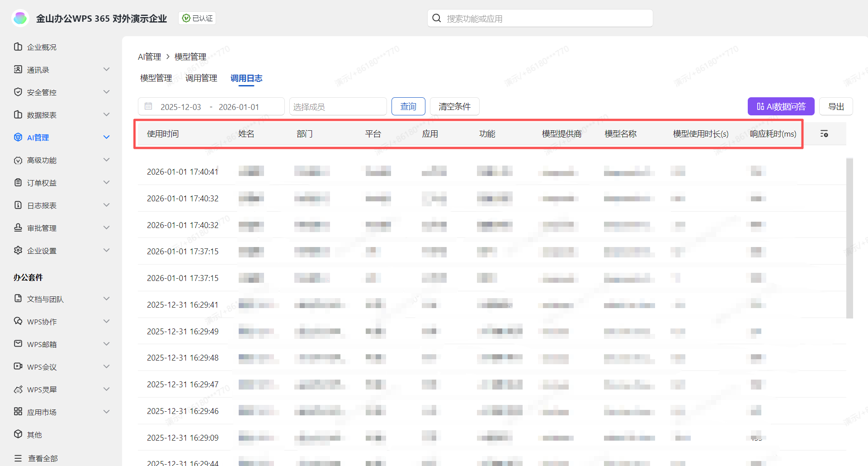868x466 pixels.
Task: Click the 应用市场 grid icon
Action: point(18,412)
